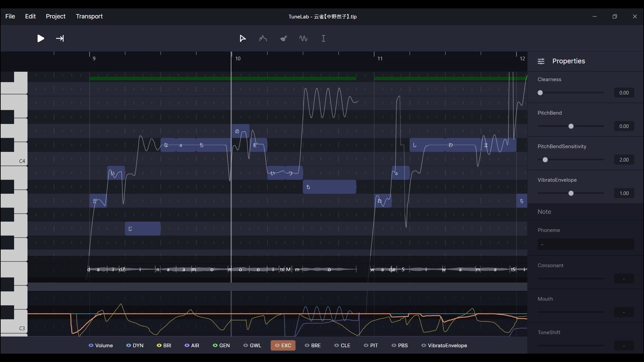
Task: Toggle CLE automation lane
Action: point(342,346)
